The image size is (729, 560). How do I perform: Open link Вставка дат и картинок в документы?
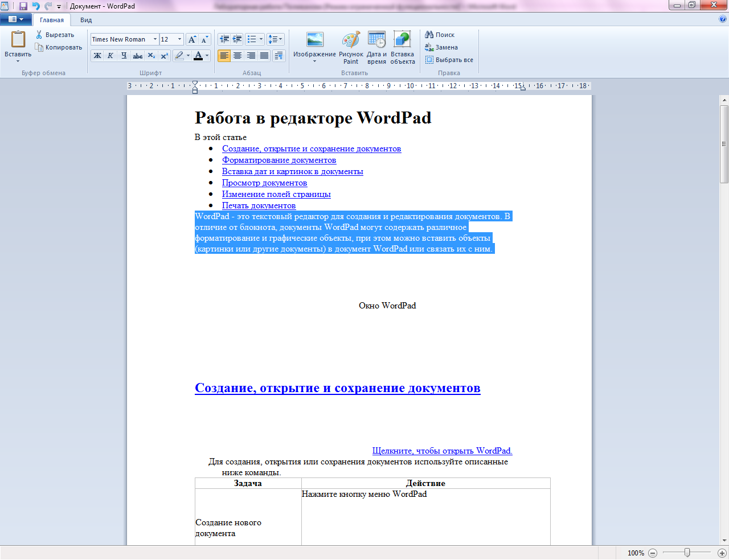(293, 171)
